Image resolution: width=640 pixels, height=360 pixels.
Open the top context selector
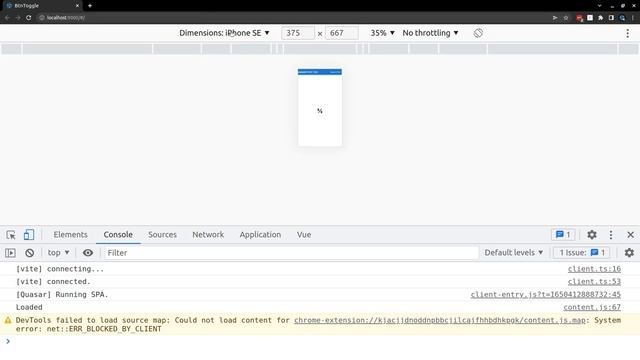(58, 253)
